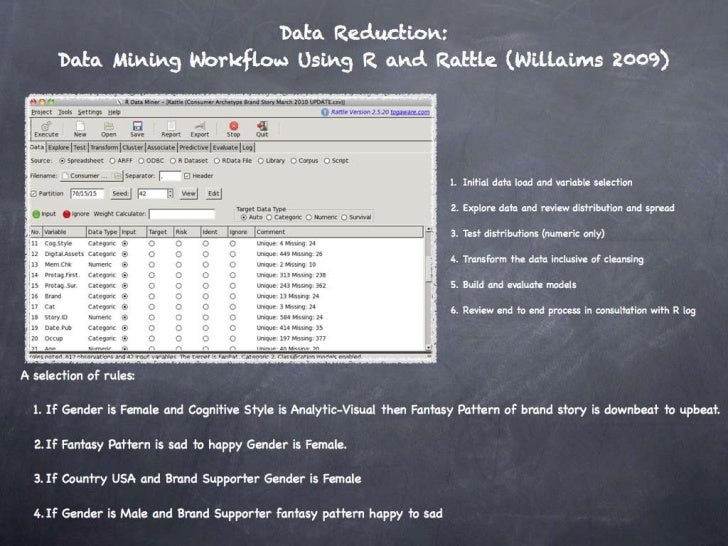
Task: Click the variable list scrollbar up arrow
Action: pos(429,230)
